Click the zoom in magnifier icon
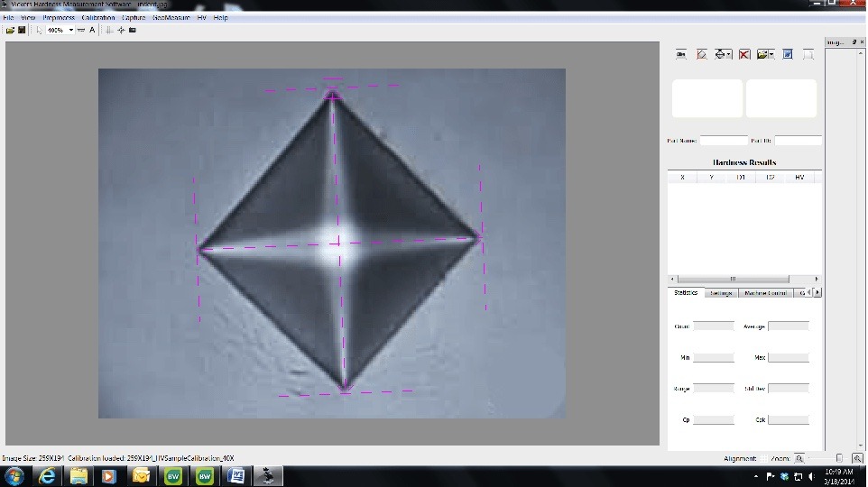Image resolution: width=868 pixels, height=487 pixels. (x=857, y=458)
